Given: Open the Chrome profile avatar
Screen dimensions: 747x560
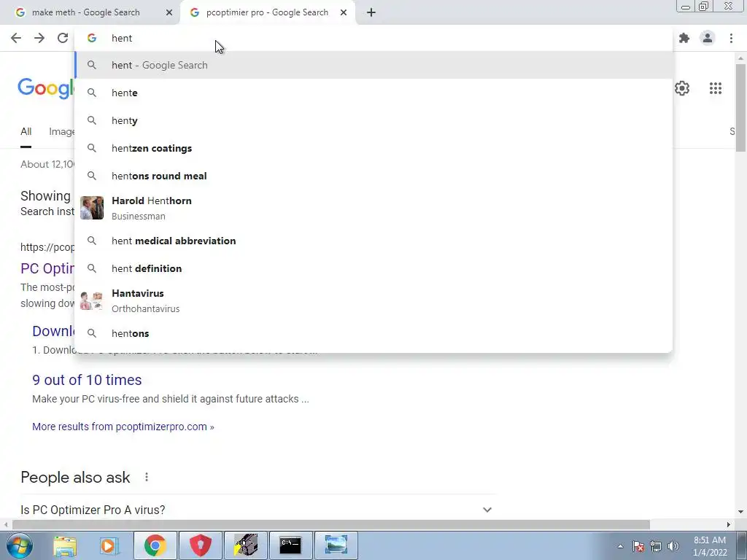Looking at the screenshot, I should click(708, 38).
